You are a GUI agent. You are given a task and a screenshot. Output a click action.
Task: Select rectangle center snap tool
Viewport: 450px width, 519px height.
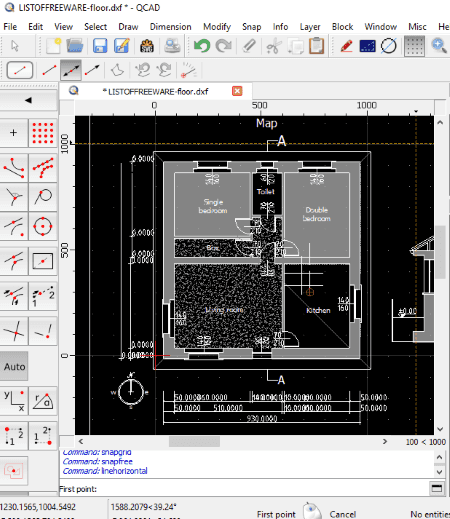tap(43, 261)
